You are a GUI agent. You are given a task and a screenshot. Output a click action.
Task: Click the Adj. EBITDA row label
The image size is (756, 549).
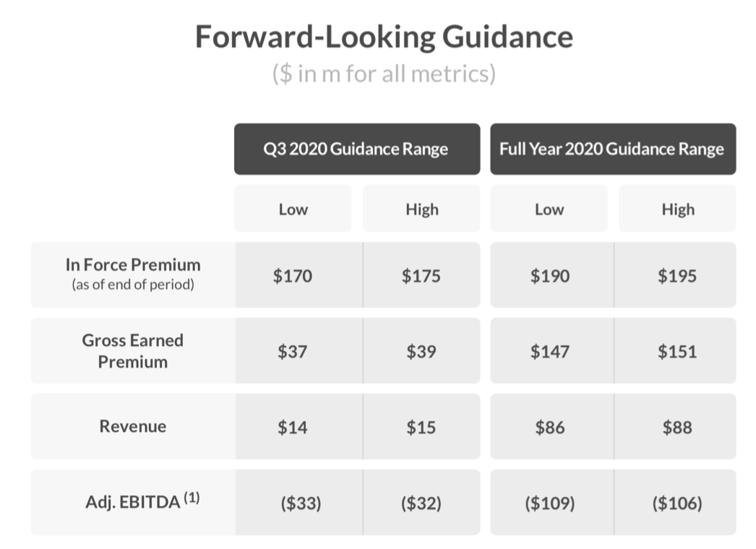click(132, 502)
